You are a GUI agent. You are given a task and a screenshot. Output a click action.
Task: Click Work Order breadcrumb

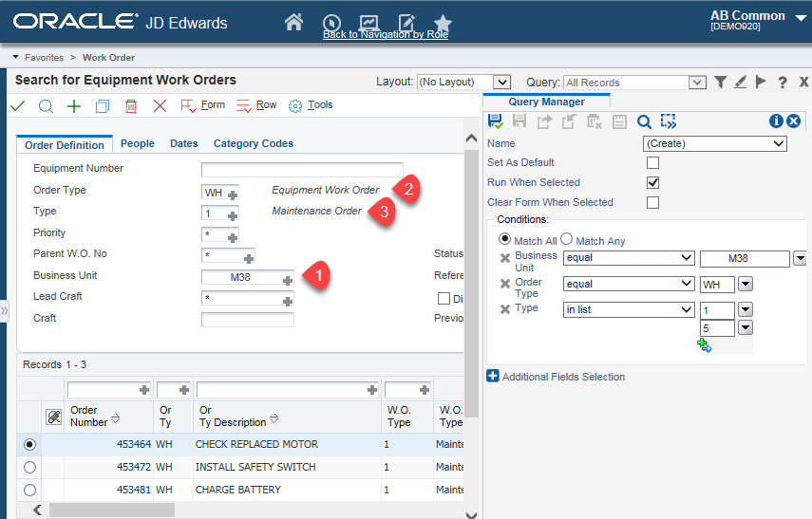click(x=109, y=58)
